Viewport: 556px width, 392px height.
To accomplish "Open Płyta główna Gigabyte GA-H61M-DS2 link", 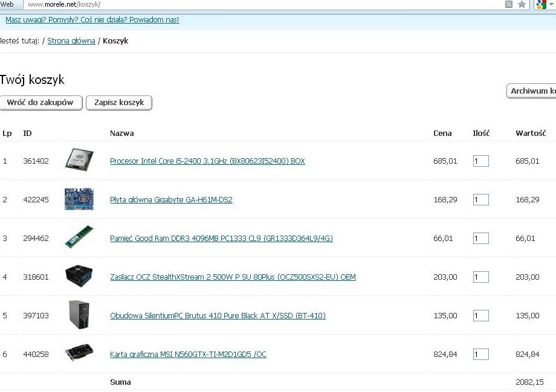I will pyautogui.click(x=171, y=199).
